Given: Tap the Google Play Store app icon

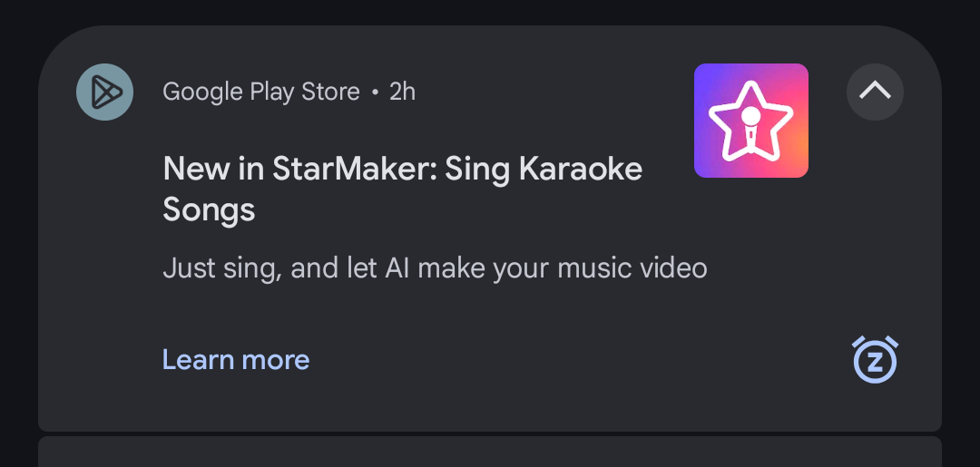Looking at the screenshot, I should (x=104, y=92).
